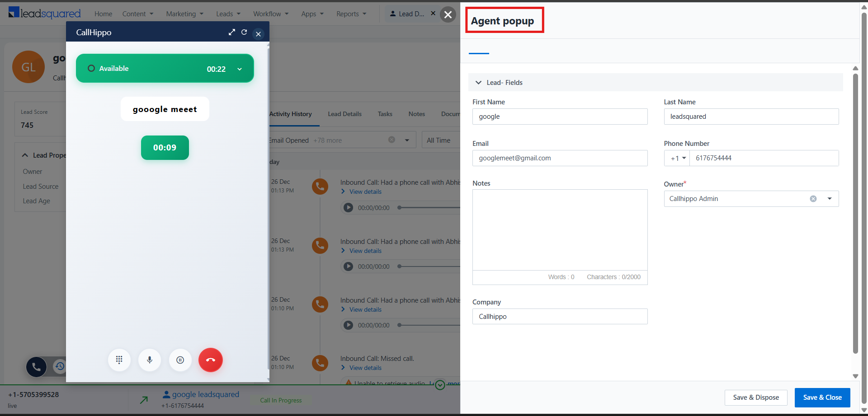Screen dimensions: 868x416
Task: Click the Save & Close button
Action: pos(822,397)
